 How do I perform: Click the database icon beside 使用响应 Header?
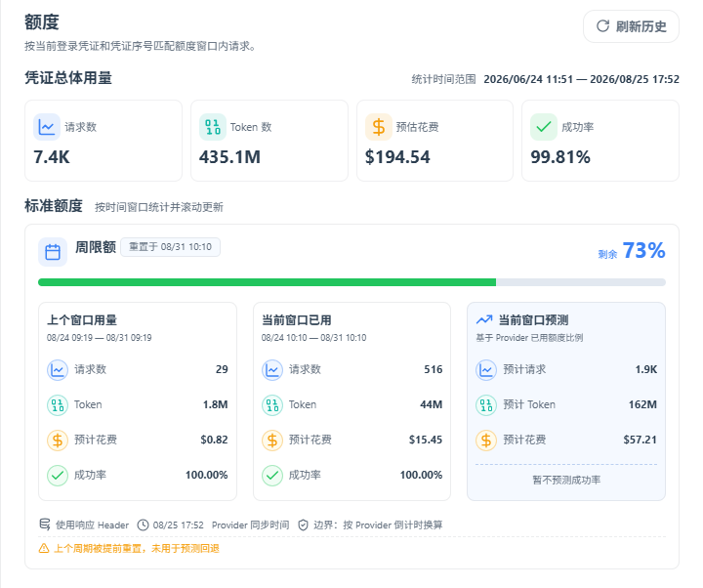[45, 525]
